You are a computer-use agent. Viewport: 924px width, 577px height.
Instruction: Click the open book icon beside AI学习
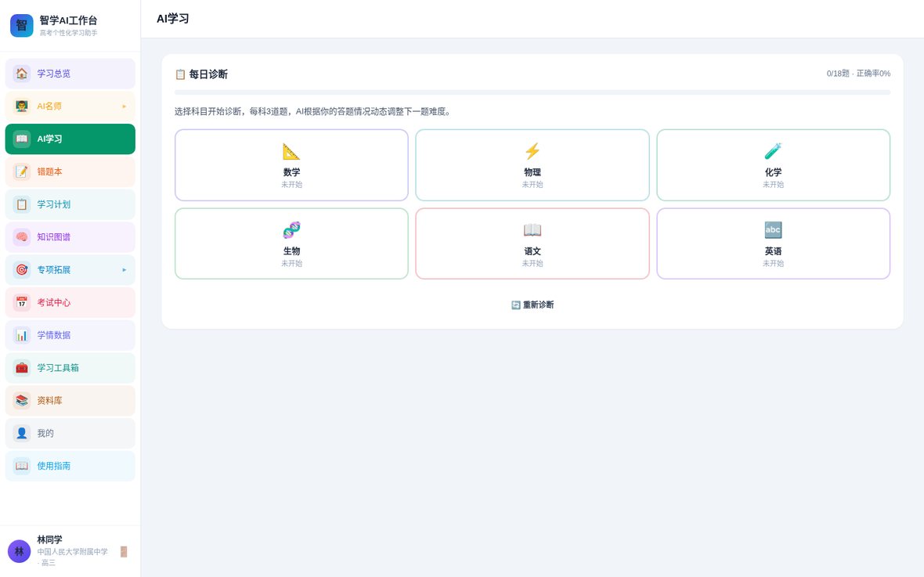pyautogui.click(x=22, y=139)
